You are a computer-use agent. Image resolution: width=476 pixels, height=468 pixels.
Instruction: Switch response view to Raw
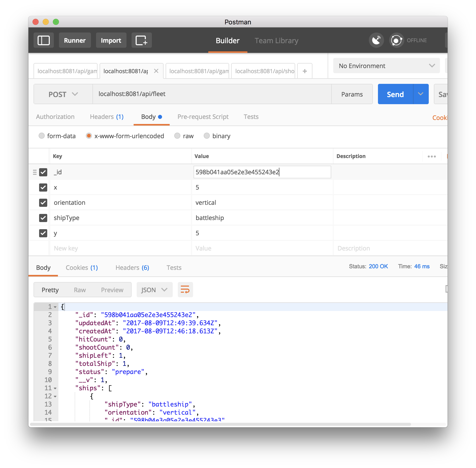coord(80,290)
